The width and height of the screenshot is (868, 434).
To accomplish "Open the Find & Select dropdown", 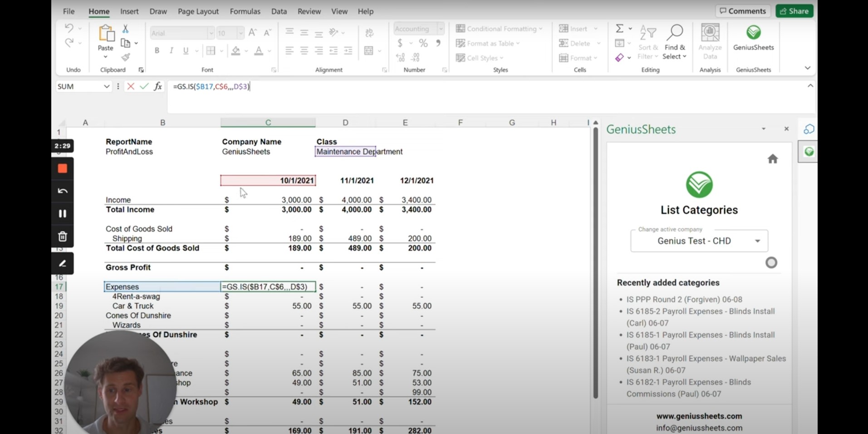I will (675, 42).
